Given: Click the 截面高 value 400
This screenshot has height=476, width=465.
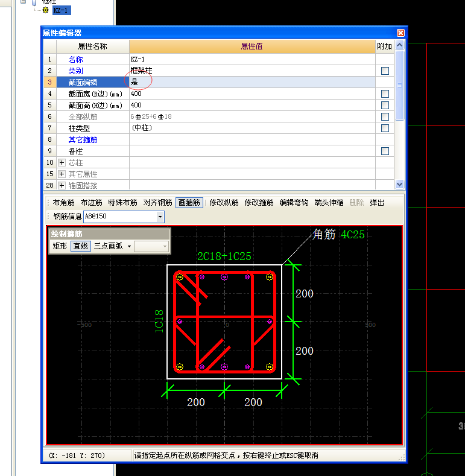Looking at the screenshot, I should click(x=136, y=105).
